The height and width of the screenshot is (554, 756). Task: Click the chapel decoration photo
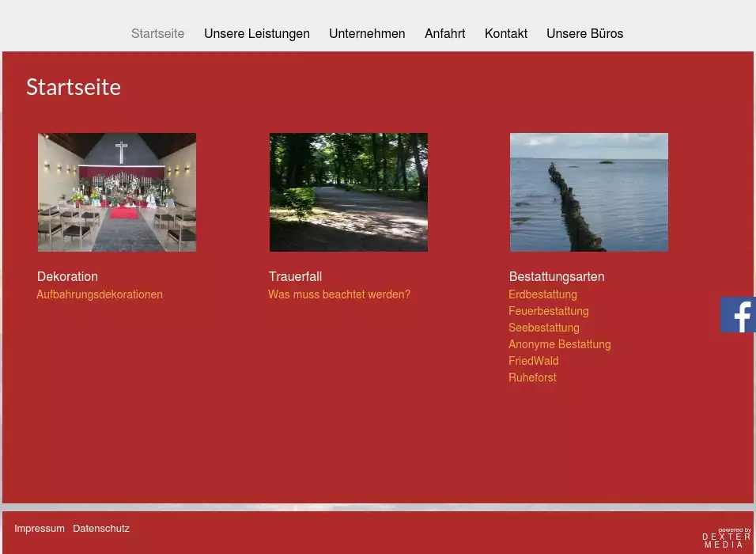tap(117, 192)
